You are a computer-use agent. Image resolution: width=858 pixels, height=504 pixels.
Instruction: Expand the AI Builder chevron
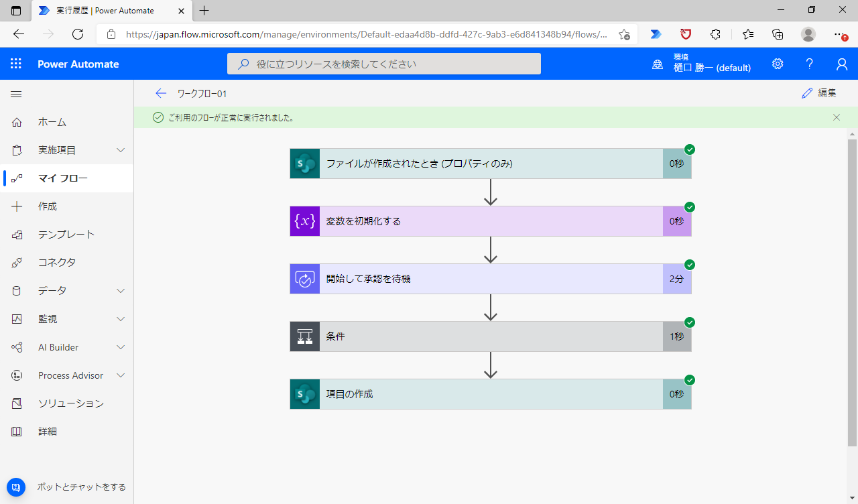[x=121, y=347]
